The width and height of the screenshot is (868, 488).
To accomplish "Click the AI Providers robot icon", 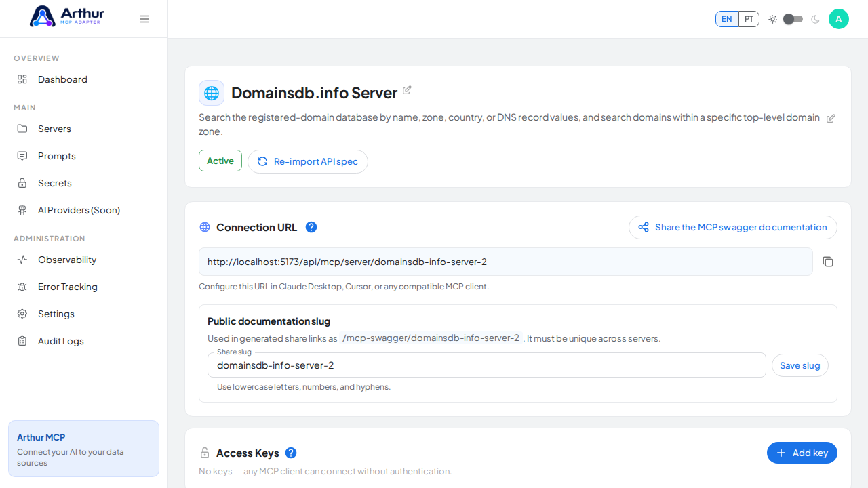I will 22,210.
